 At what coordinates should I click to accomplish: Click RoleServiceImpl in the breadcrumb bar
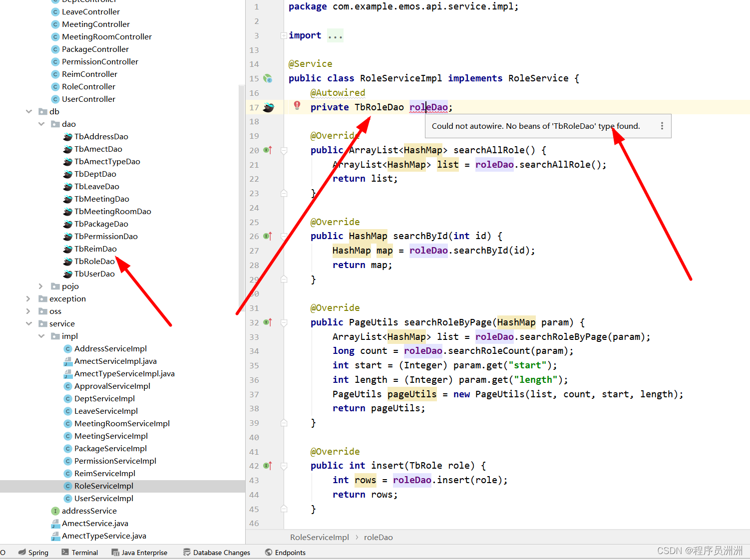pyautogui.click(x=319, y=537)
